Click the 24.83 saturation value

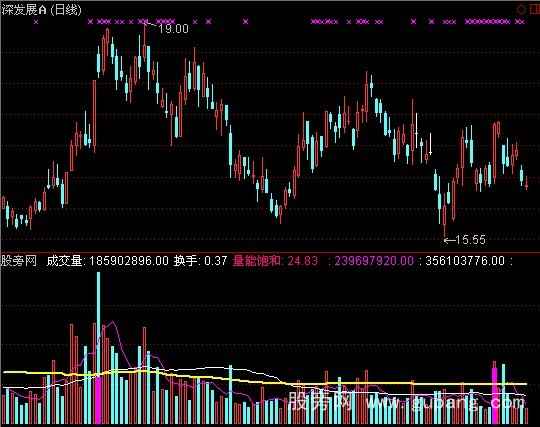tap(302, 261)
